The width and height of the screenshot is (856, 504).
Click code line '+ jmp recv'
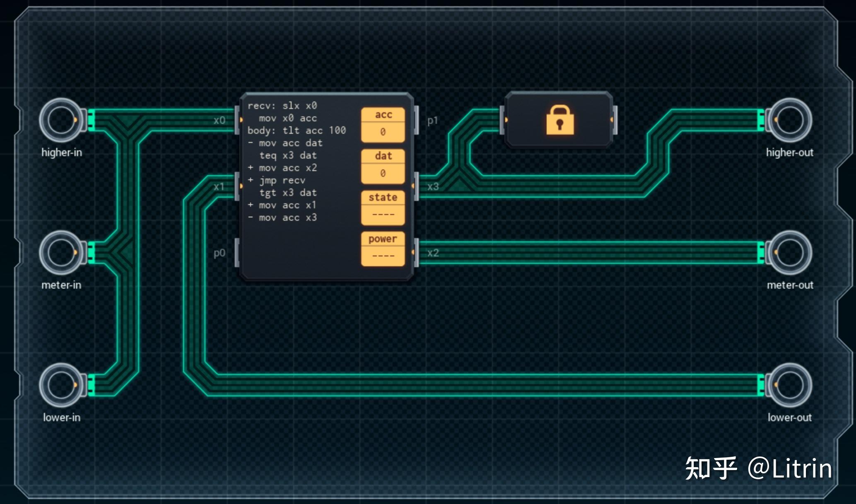tap(276, 181)
